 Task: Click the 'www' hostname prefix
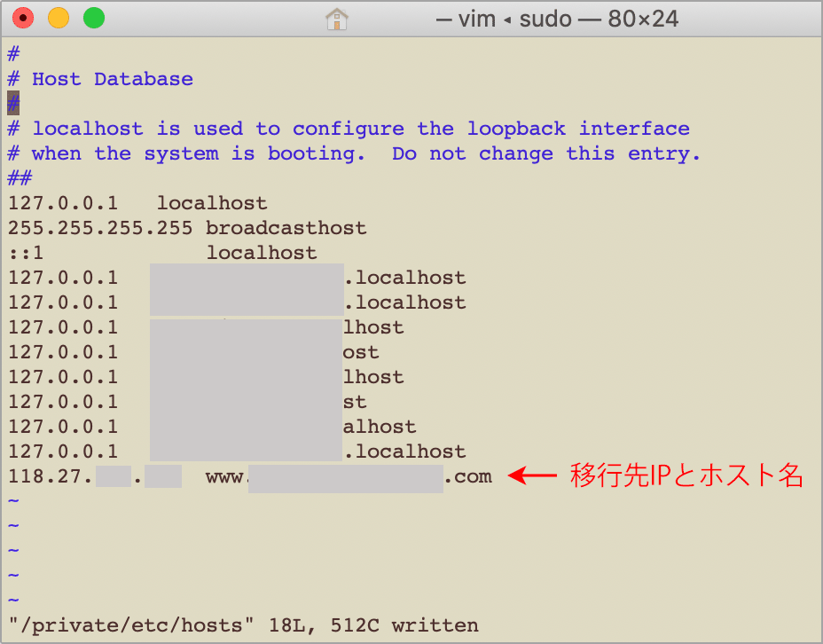pyautogui.click(x=225, y=476)
